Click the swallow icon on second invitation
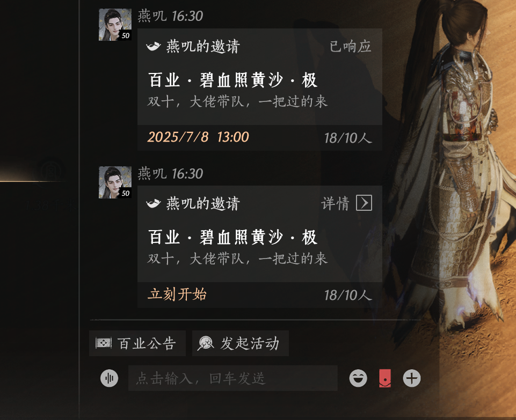 (x=154, y=203)
